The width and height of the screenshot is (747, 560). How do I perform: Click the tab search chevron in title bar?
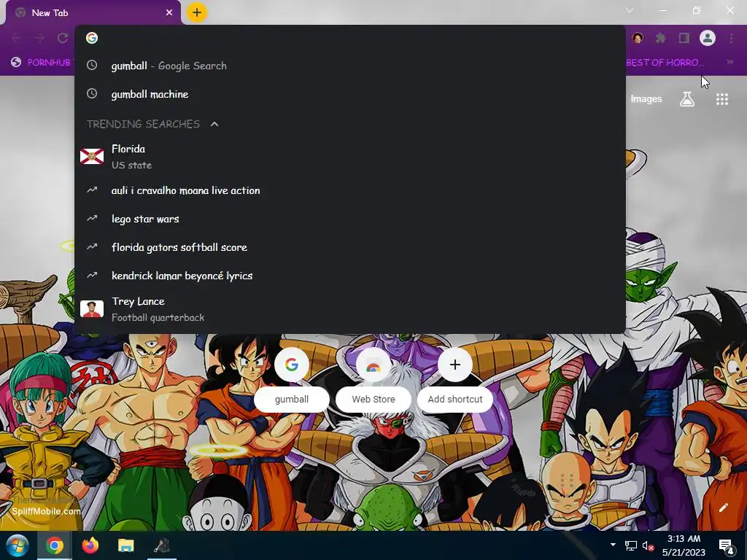(x=630, y=10)
